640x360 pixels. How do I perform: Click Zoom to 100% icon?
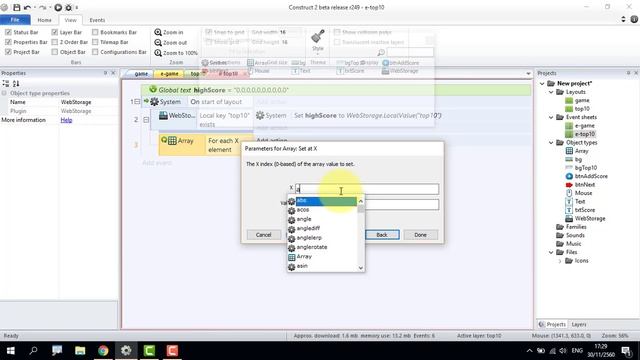158,53
